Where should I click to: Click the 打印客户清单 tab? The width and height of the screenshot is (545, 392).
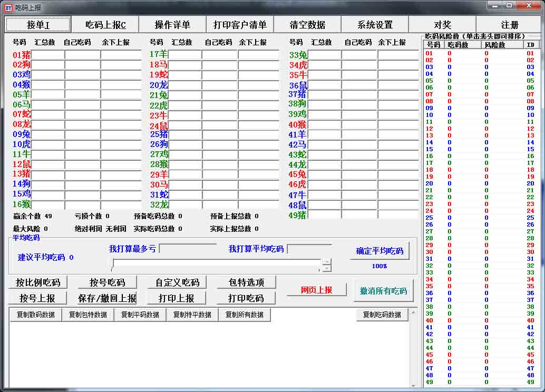coord(240,25)
